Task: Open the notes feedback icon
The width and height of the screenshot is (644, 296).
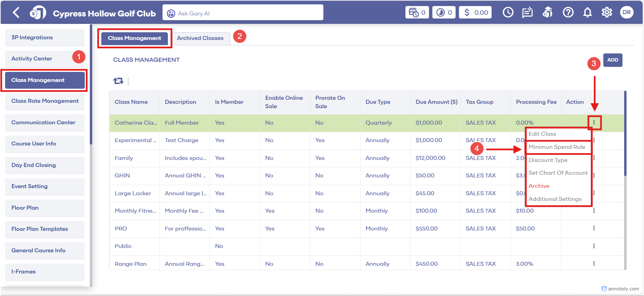Action: 527,13
